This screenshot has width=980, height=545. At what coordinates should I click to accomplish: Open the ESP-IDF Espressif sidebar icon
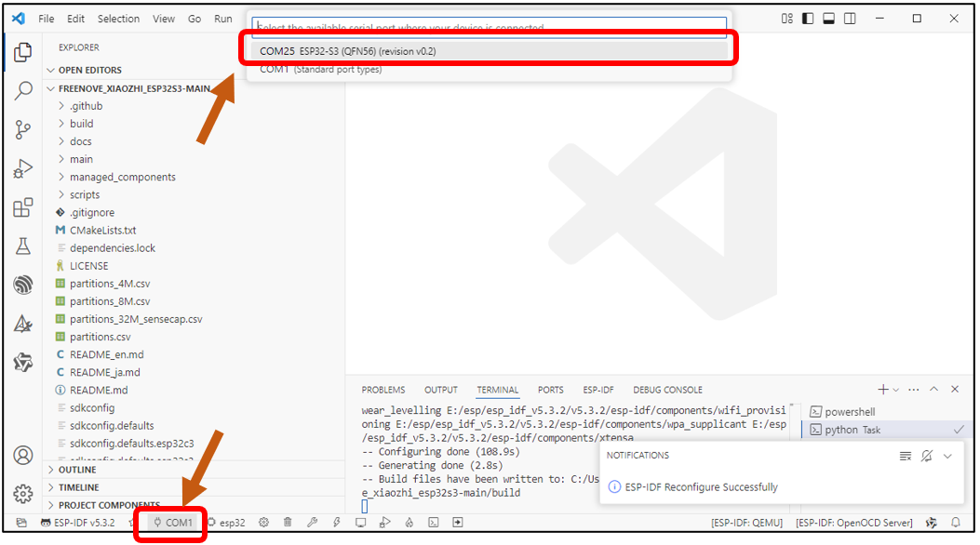[x=23, y=285]
